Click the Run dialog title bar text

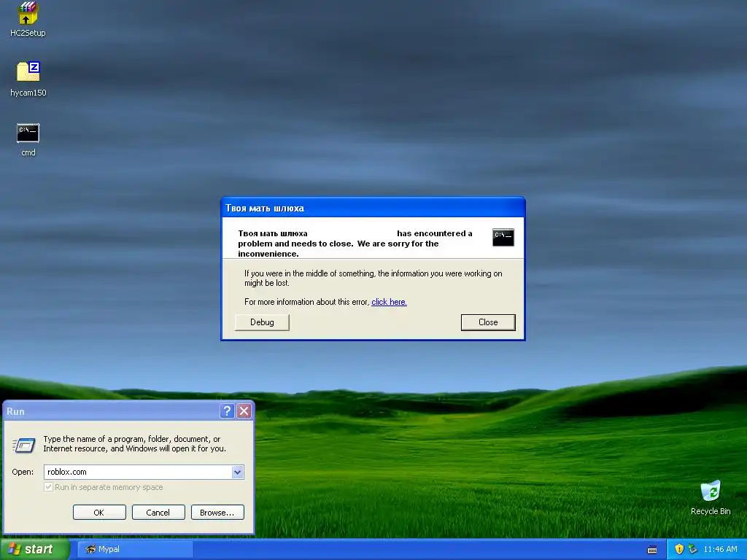click(15, 411)
